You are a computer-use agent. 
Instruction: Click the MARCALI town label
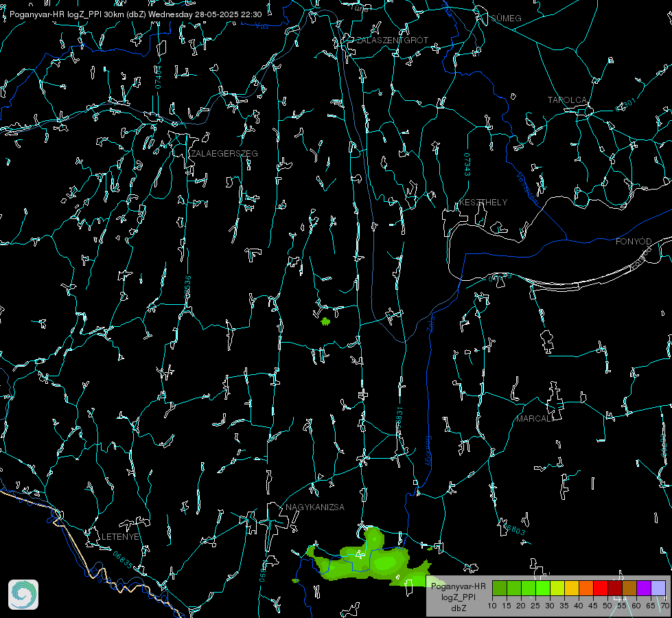(x=535, y=419)
